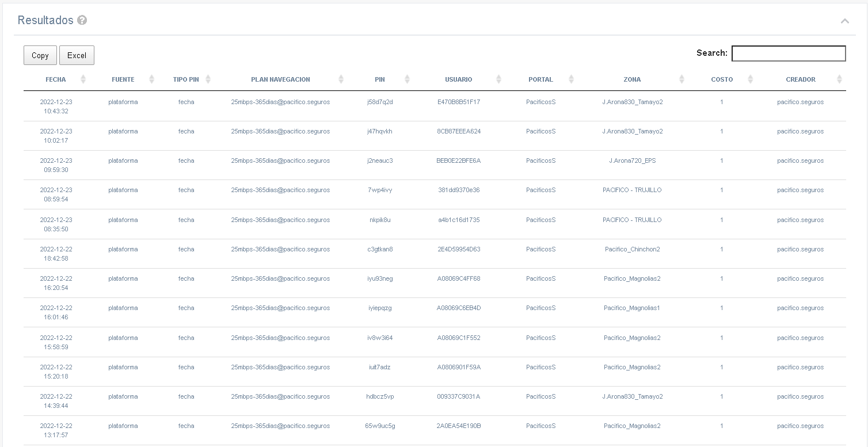Click the Copy button
Viewport: 868px width, 447px height.
40,55
